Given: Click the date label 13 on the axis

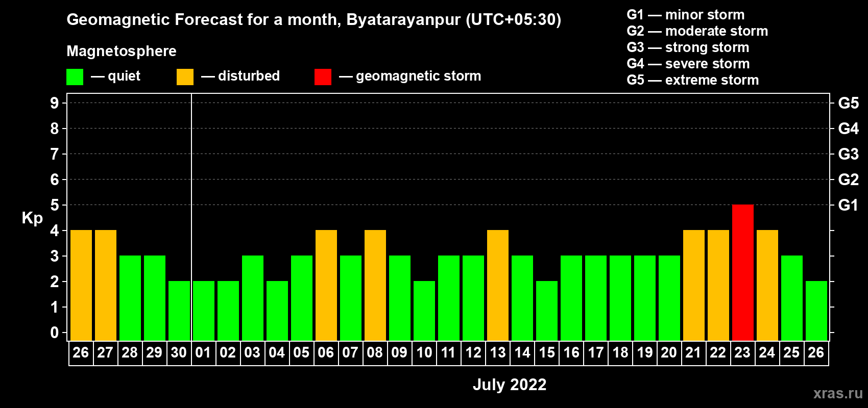Looking at the screenshot, I should tap(498, 352).
